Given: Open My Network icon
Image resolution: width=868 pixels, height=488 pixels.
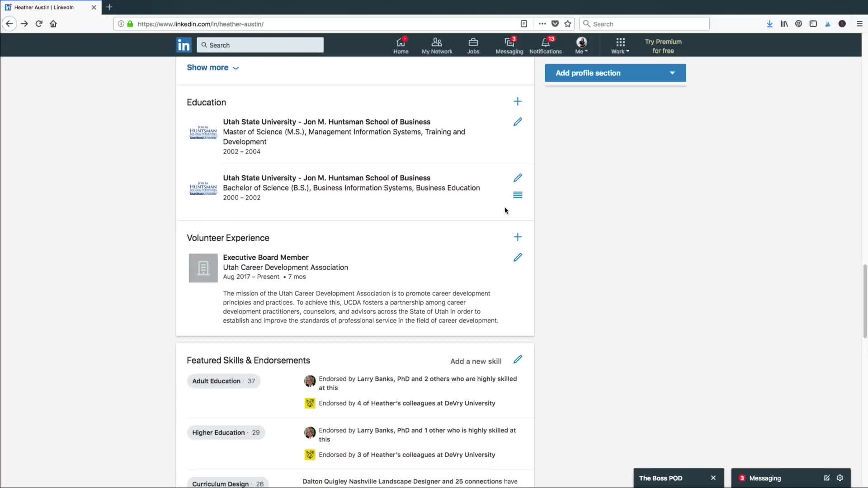Looking at the screenshot, I should pos(437,45).
